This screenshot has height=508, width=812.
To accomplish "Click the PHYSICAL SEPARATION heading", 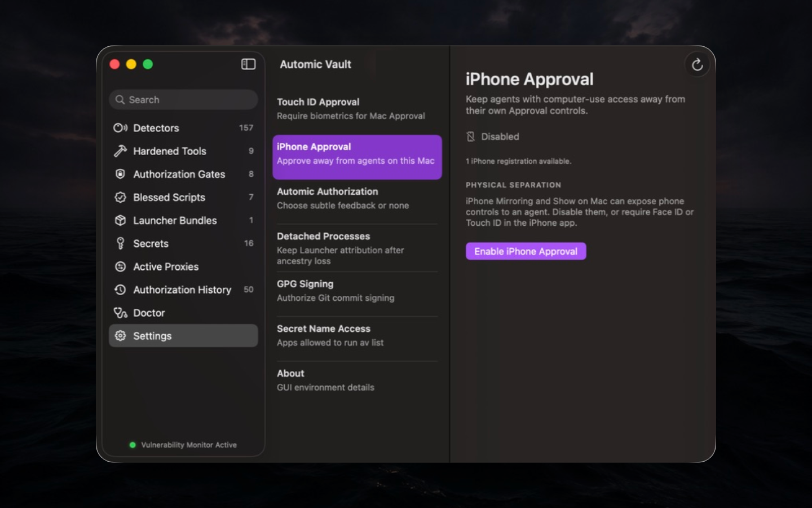I will [x=513, y=185].
